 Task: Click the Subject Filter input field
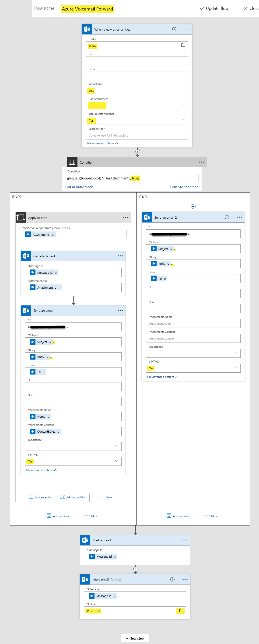137,135
